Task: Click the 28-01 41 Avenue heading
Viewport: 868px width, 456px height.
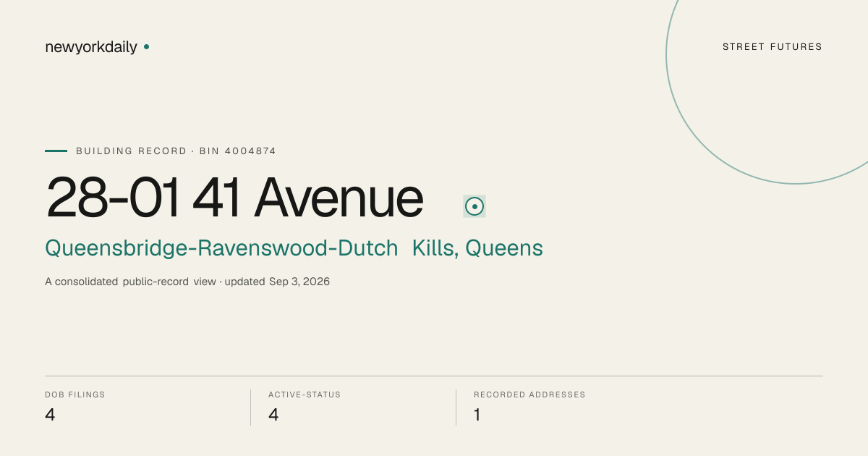Action: (234, 198)
